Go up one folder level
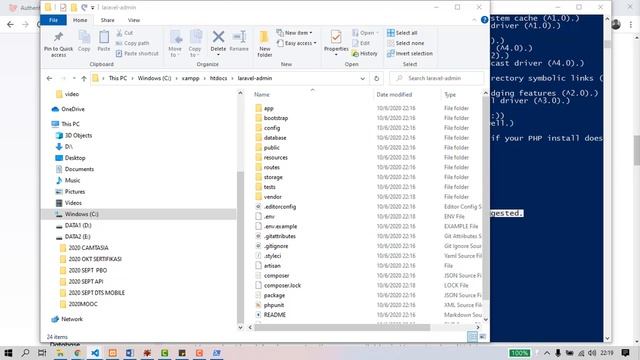The width and height of the screenshot is (640, 360). 84,78
